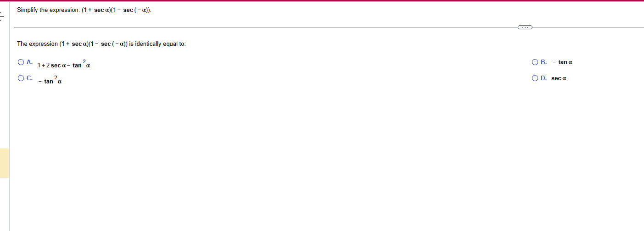The image size is (644, 231).
Task: Click the Simplify the expression prompt text
Action: [x=84, y=10]
